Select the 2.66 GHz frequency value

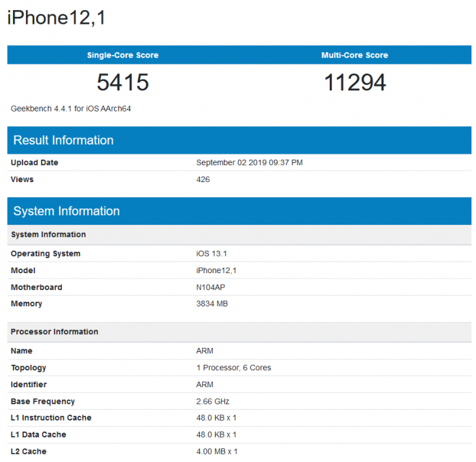(212, 402)
